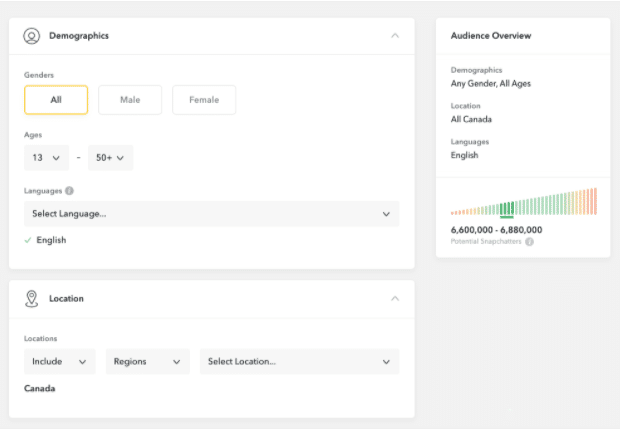Viewport: 620px width, 433px height.
Task: Click the English selected language entry
Action: [x=51, y=240]
